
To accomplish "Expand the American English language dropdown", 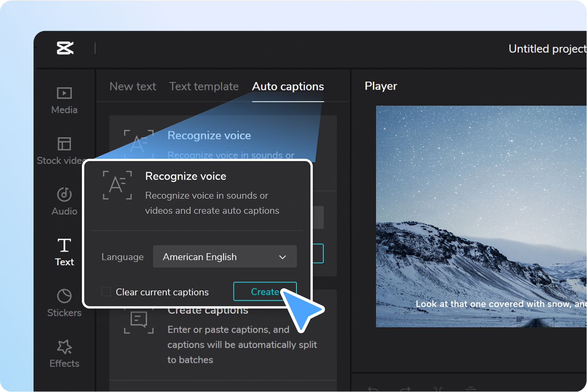I will (x=225, y=257).
